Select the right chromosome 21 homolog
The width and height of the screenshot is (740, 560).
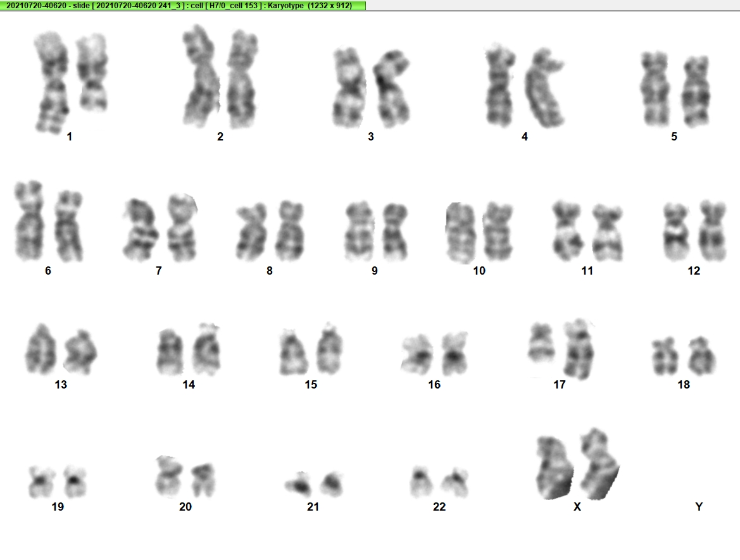tap(332, 484)
